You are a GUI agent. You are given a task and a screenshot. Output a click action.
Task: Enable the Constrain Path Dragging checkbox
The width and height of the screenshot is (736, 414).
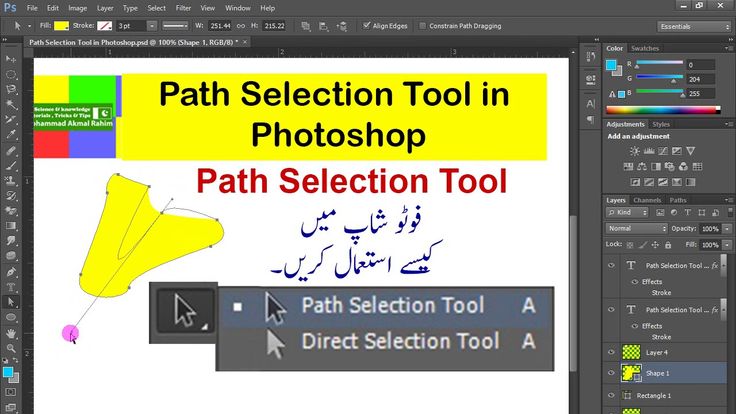pyautogui.click(x=421, y=25)
